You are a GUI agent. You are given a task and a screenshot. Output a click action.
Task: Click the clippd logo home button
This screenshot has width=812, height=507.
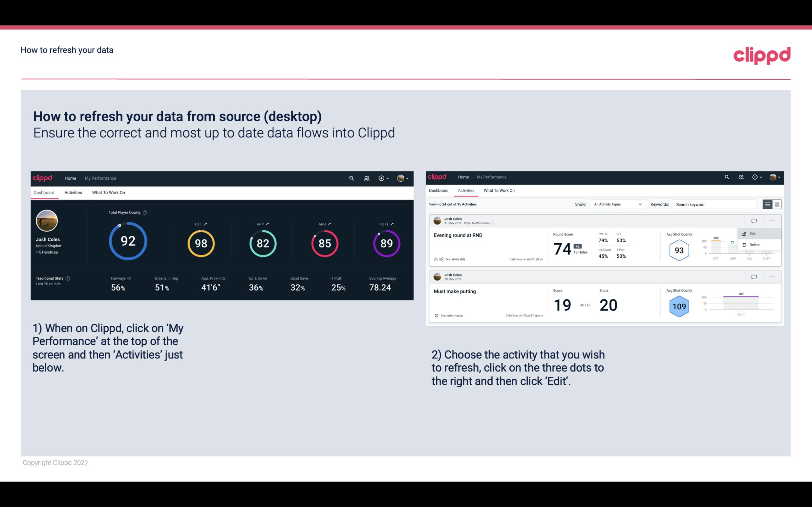tap(42, 177)
